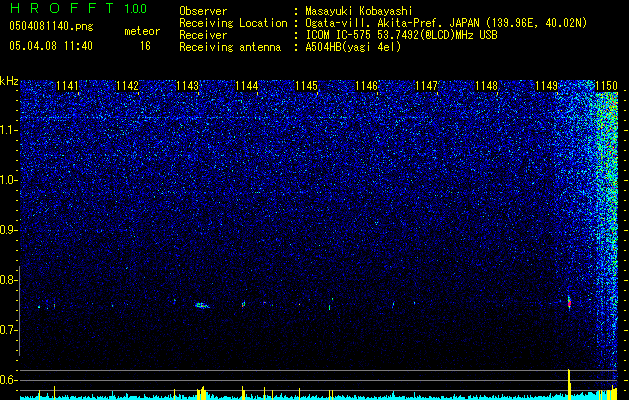Screen dimensions: 629x400
Task: Click the 1149 time marker
Action: tap(546, 86)
